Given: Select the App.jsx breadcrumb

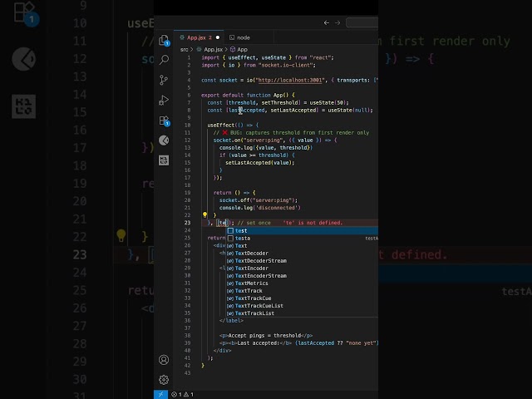Looking at the screenshot, I should pyautogui.click(x=213, y=50).
